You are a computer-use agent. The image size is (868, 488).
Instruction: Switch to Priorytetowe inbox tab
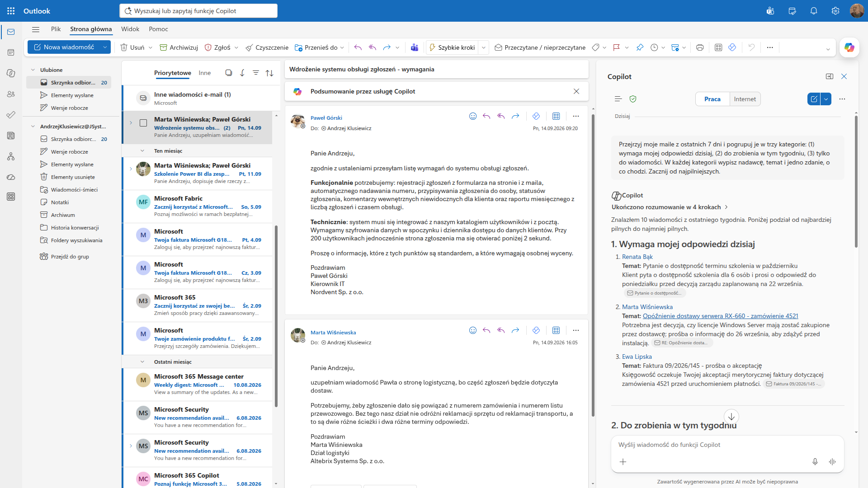tap(173, 73)
